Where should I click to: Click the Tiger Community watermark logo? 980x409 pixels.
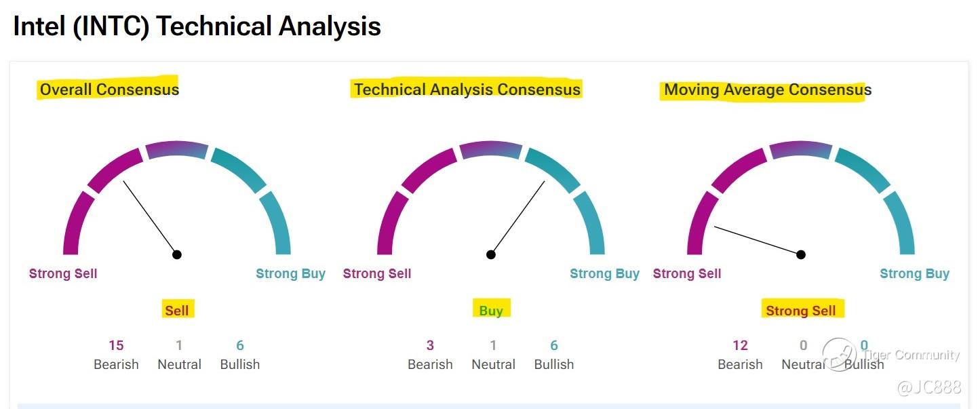[x=839, y=355]
